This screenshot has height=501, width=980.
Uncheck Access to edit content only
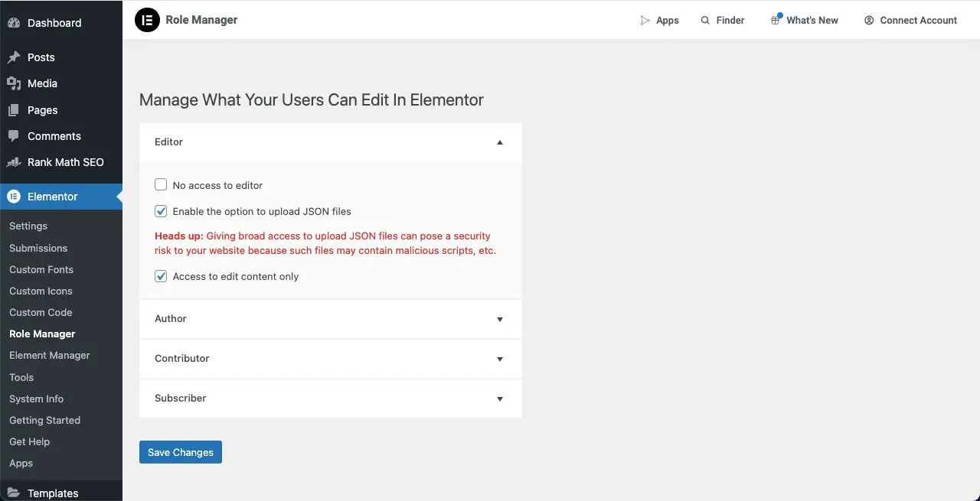point(161,276)
